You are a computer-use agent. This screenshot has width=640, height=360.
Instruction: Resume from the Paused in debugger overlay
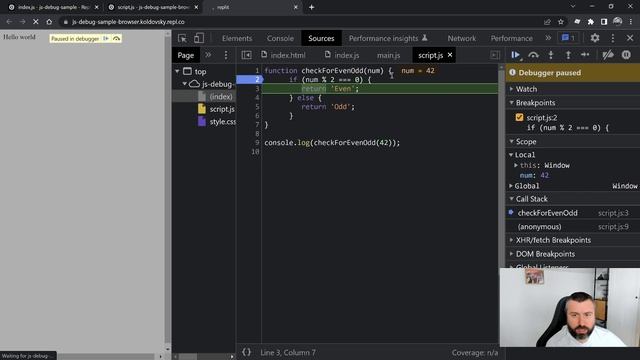pos(106,38)
